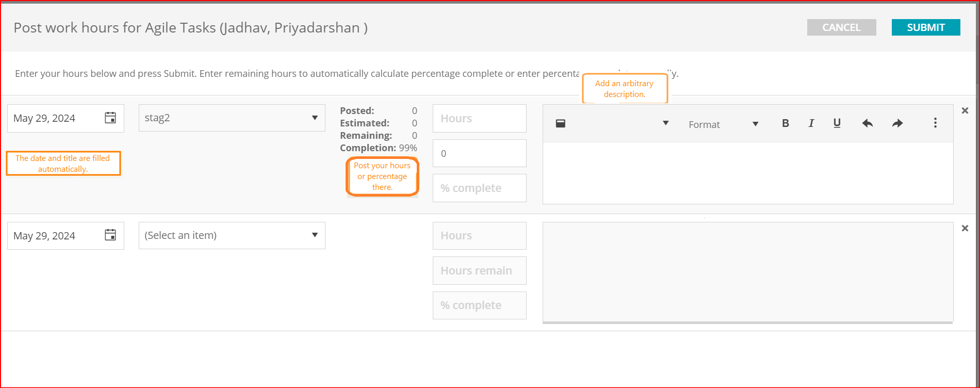Click the Cancel button

point(841,27)
